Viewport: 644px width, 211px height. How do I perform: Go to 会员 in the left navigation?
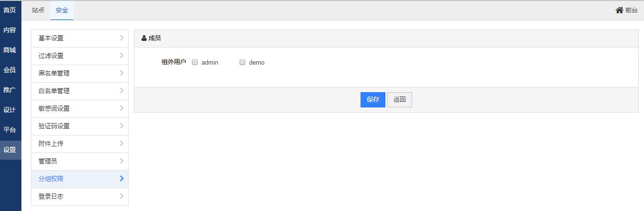pyautogui.click(x=10, y=70)
